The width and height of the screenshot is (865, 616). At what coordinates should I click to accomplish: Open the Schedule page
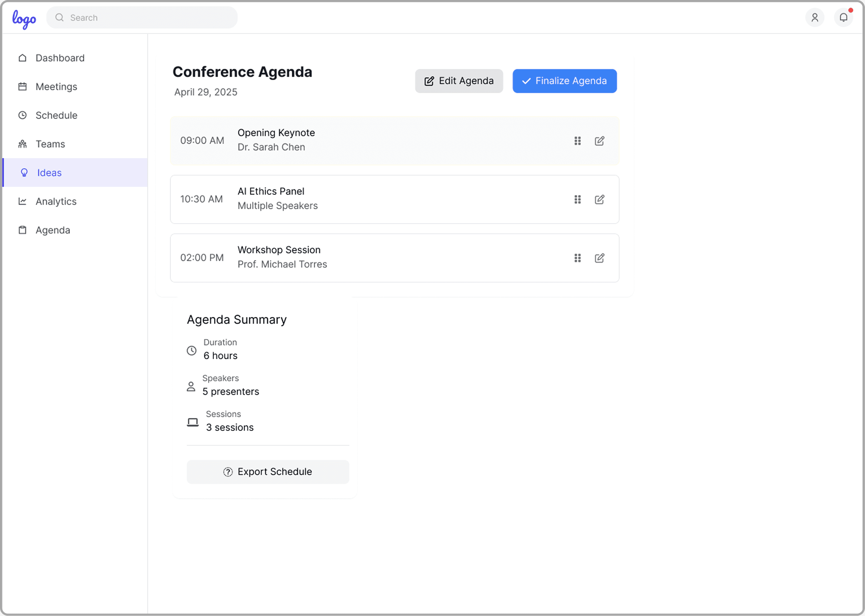click(56, 115)
